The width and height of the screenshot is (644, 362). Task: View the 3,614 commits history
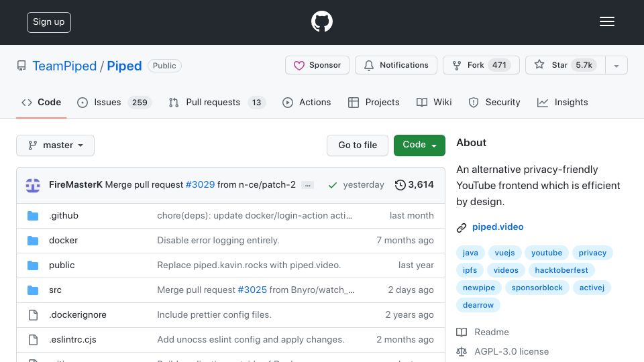[x=415, y=185]
